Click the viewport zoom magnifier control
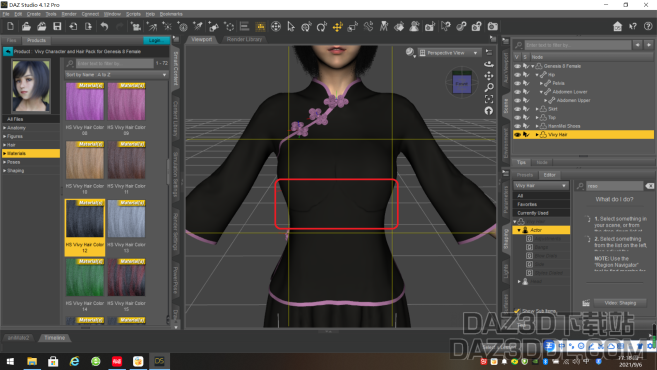 point(489,88)
